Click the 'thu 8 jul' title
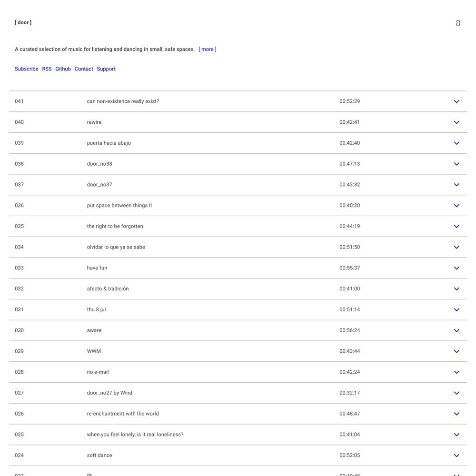This screenshot has width=476, height=476. [x=96, y=310]
